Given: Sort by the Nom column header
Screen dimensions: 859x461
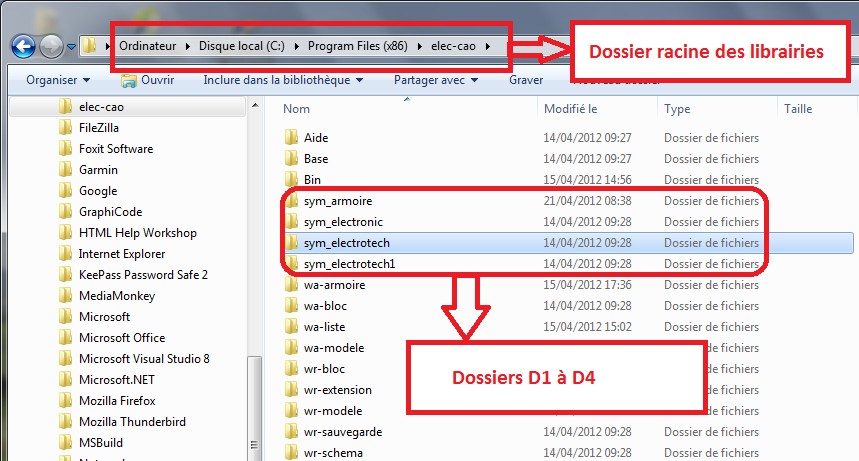Looking at the screenshot, I should [x=297, y=109].
